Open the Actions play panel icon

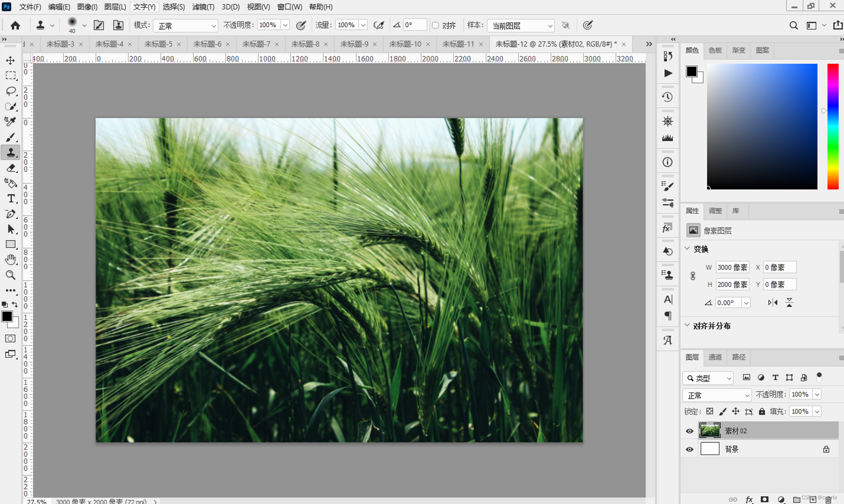[x=667, y=73]
